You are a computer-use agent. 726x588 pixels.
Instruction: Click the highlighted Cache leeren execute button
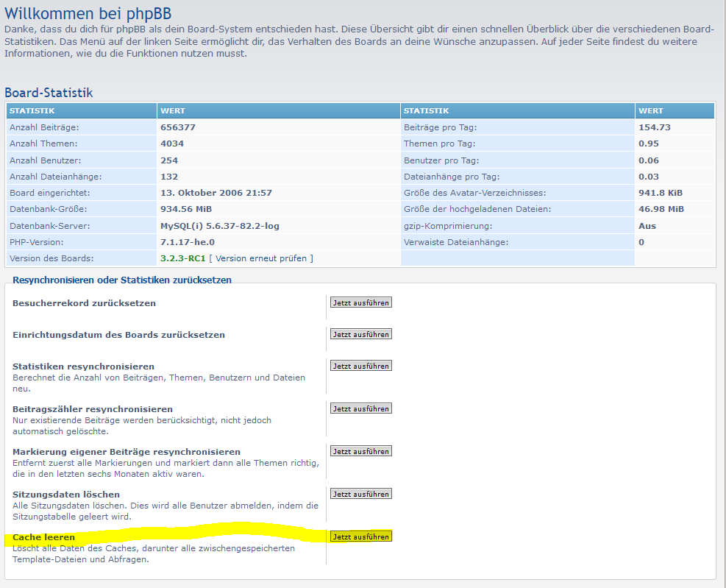pos(360,536)
